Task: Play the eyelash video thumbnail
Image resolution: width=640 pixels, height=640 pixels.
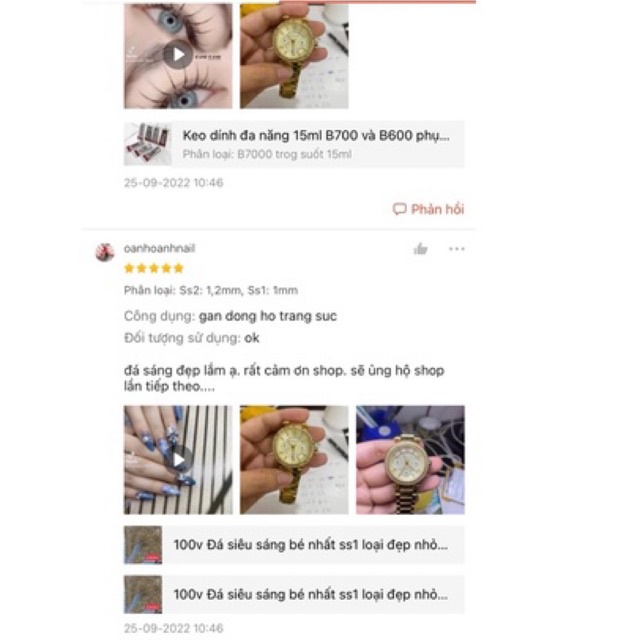Action: [x=178, y=55]
